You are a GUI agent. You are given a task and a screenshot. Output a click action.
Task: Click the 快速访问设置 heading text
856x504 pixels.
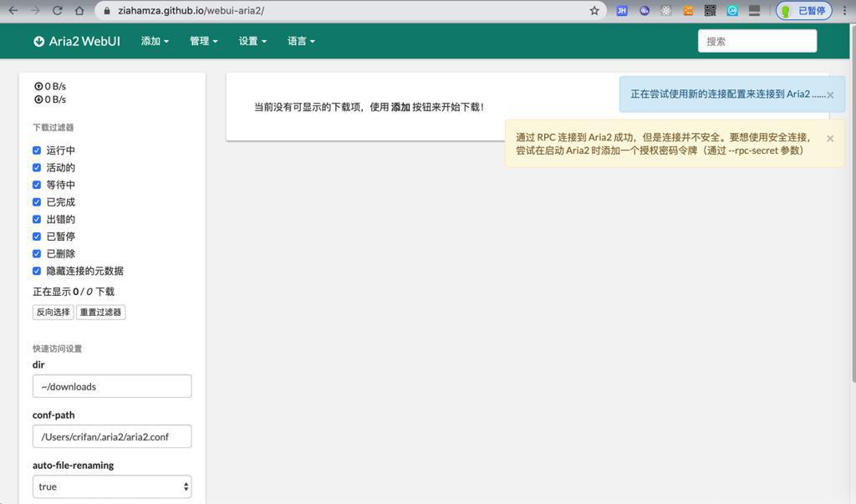[x=58, y=349]
